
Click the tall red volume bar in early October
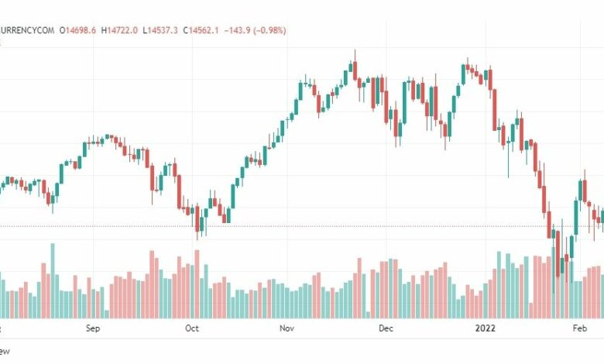[197, 284]
